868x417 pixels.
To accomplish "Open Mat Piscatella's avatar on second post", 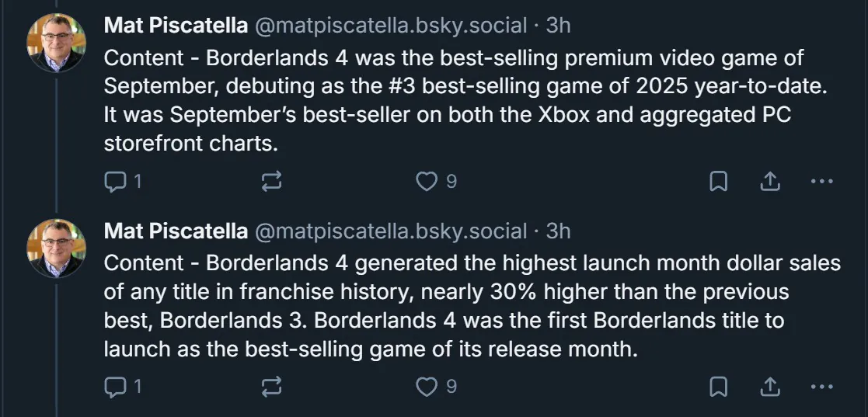I will click(x=56, y=248).
